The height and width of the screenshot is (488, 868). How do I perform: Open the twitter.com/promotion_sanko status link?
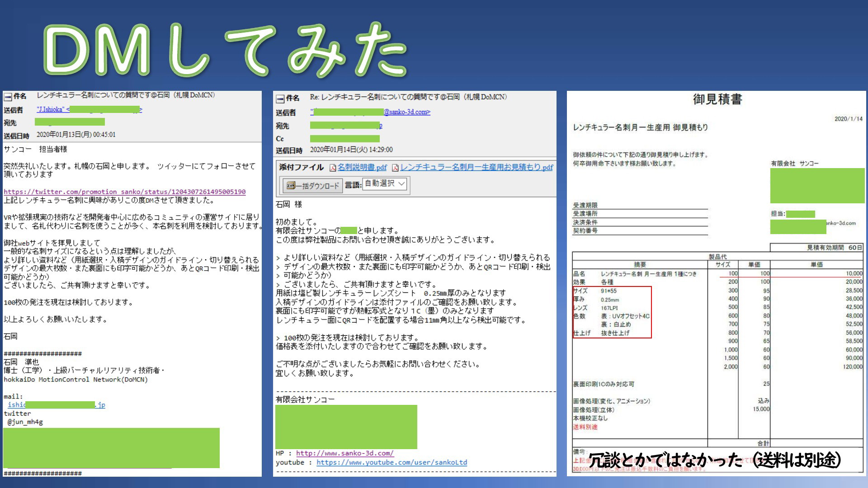click(125, 192)
